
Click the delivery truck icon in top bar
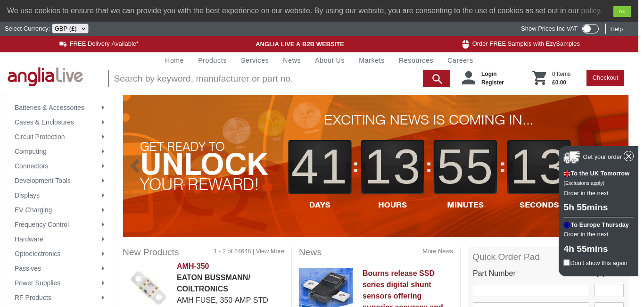[63, 44]
